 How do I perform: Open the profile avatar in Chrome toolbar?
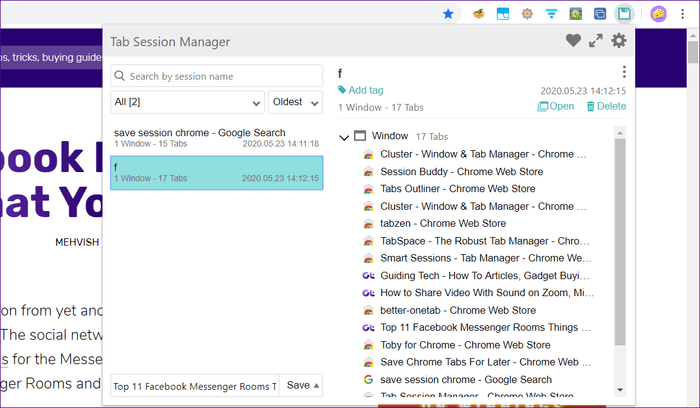658,14
